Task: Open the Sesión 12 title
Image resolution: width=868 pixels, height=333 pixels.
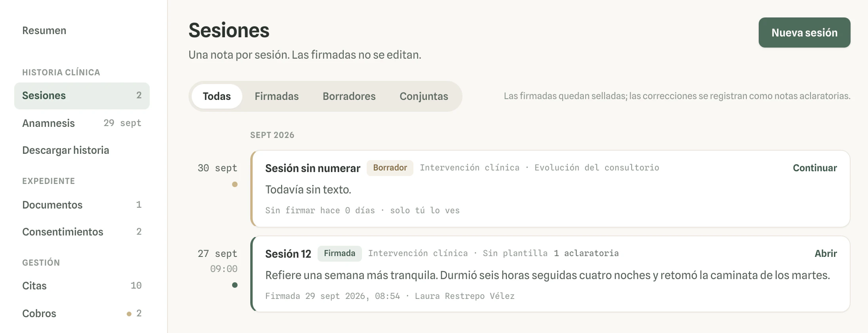Action: pos(288,254)
